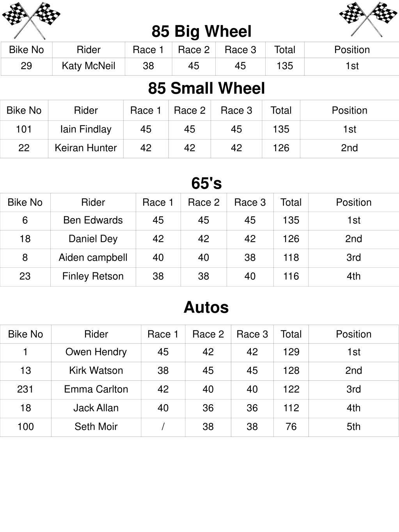399x532 pixels.
Task: Click the checkered flags image at top right
Action: [x=368, y=19]
